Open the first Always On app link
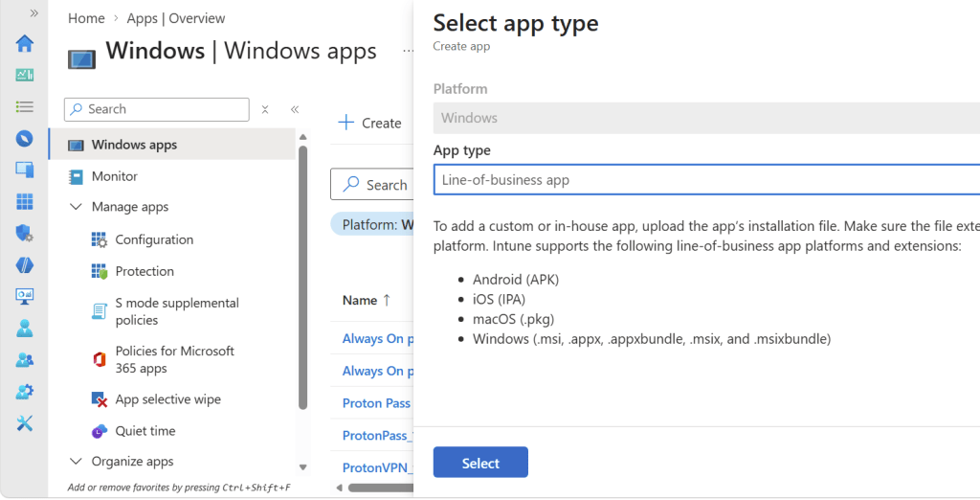 (x=377, y=338)
